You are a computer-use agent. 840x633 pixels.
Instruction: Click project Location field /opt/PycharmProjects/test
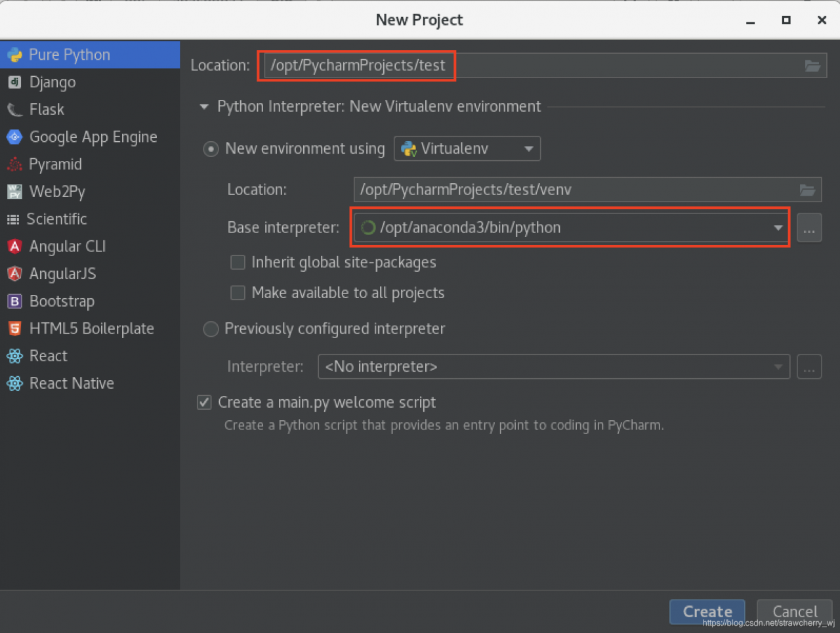coord(544,66)
